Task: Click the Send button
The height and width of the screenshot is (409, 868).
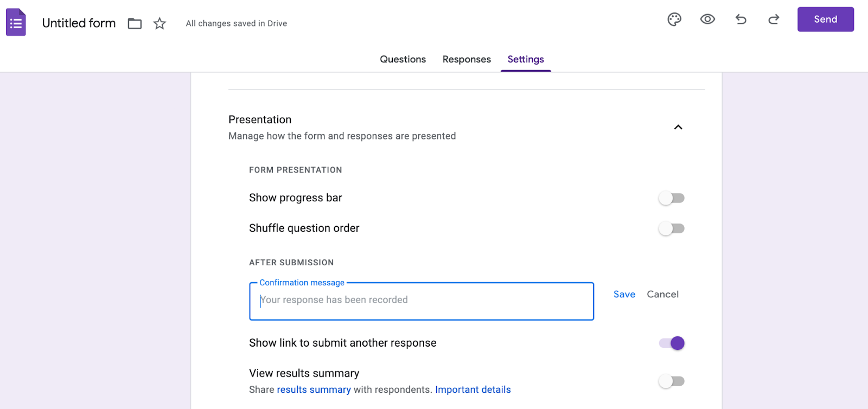Action: pos(825,20)
